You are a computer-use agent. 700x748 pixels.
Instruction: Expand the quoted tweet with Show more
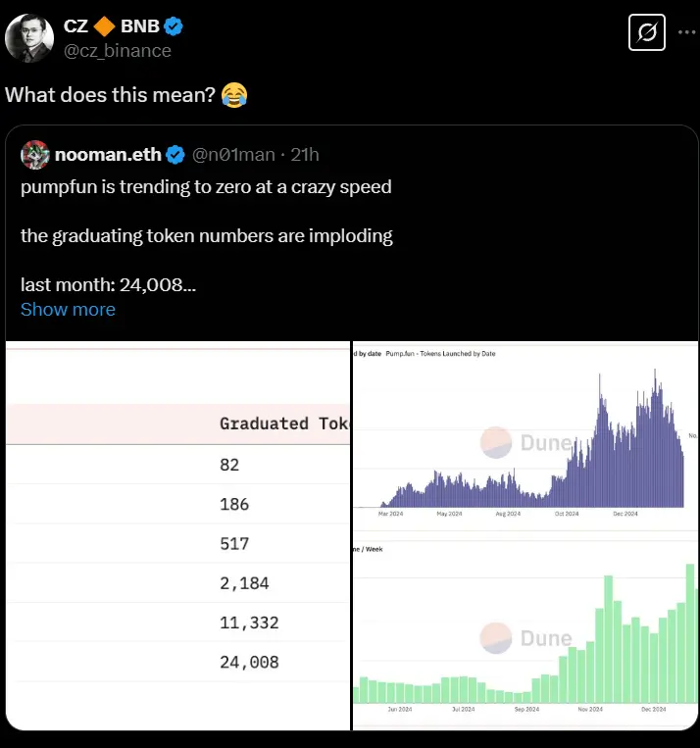click(x=68, y=309)
